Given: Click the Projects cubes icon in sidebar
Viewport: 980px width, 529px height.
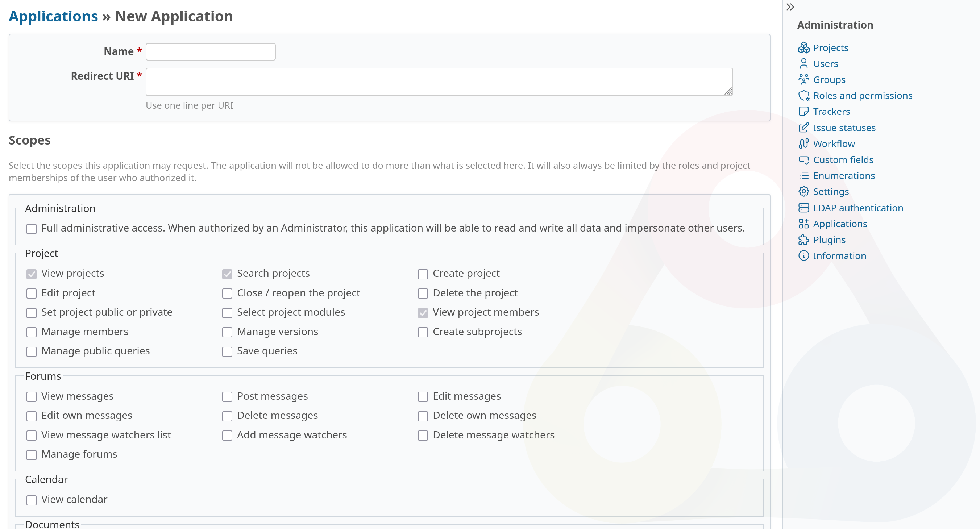Looking at the screenshot, I should [x=803, y=48].
